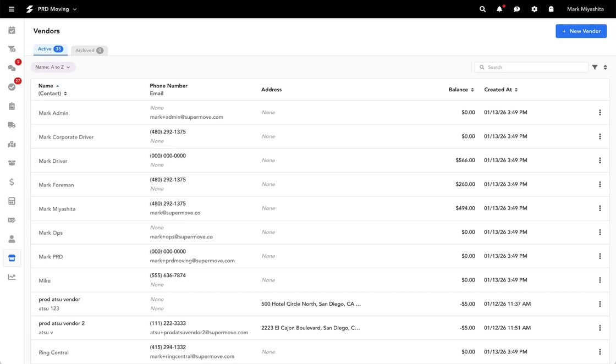Open the box inventory sidebar icon
The width and height of the screenshot is (616, 364).
(x=12, y=163)
